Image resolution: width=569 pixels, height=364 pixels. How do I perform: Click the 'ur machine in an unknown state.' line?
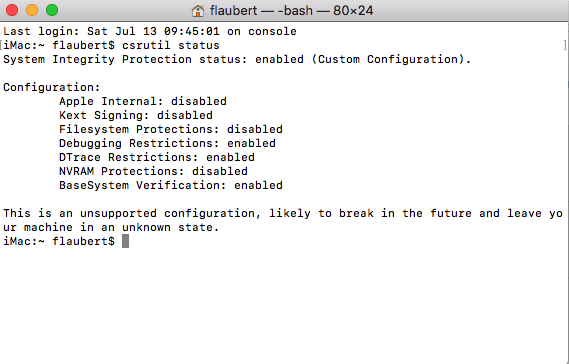pyautogui.click(x=111, y=228)
